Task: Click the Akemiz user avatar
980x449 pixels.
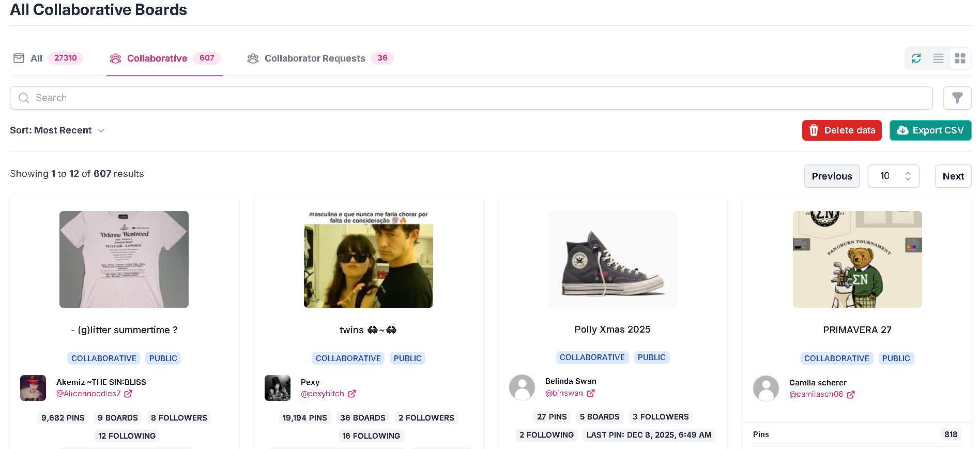Action: click(33, 388)
